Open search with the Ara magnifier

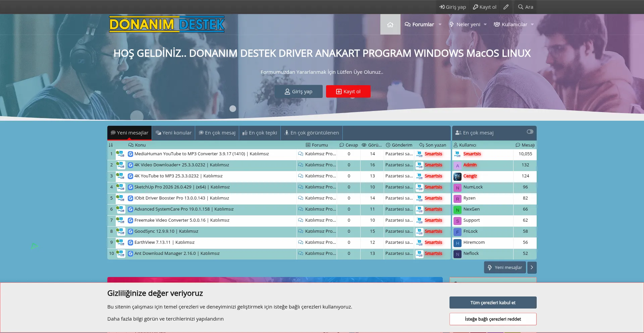525,7
